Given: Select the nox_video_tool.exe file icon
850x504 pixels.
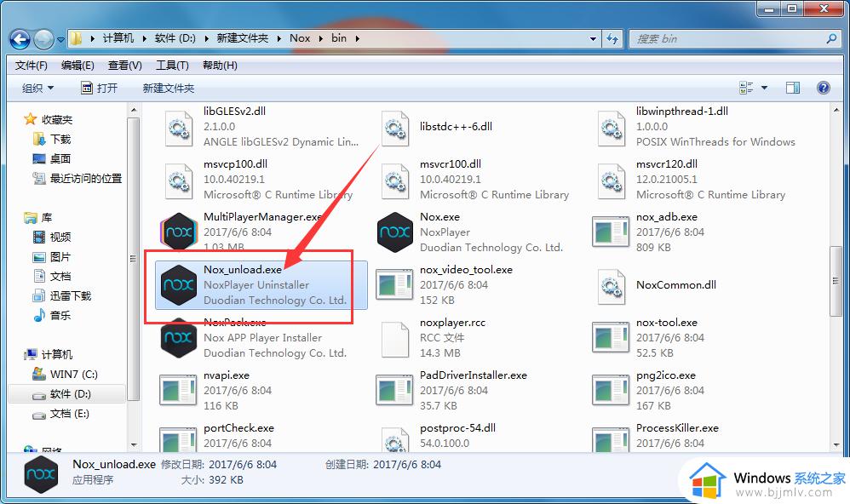Looking at the screenshot, I should 395,285.
